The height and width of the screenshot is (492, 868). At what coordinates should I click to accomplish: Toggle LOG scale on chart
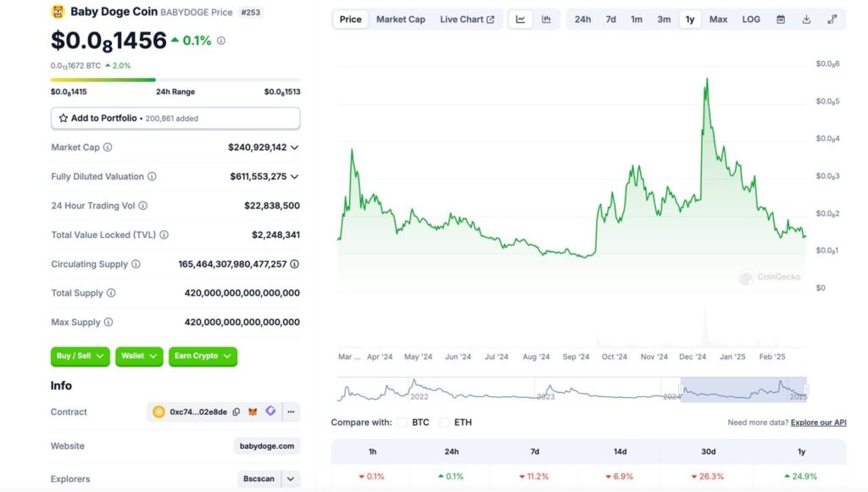point(751,19)
